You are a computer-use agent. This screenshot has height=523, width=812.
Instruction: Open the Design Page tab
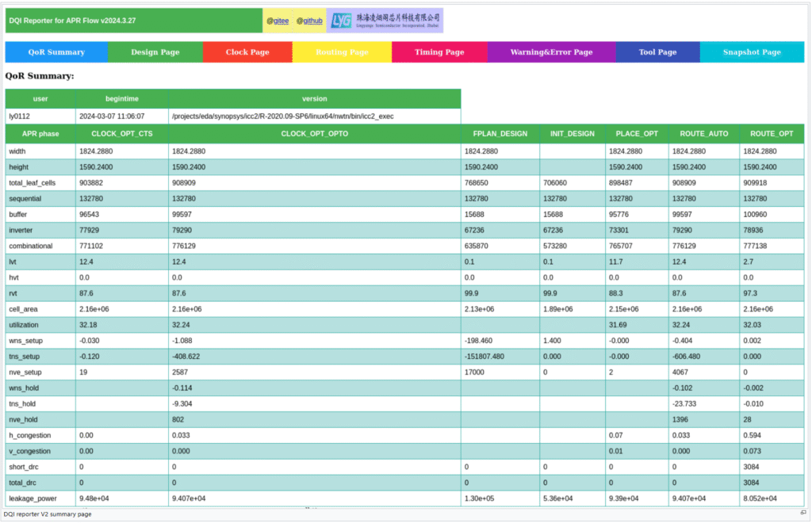point(155,52)
